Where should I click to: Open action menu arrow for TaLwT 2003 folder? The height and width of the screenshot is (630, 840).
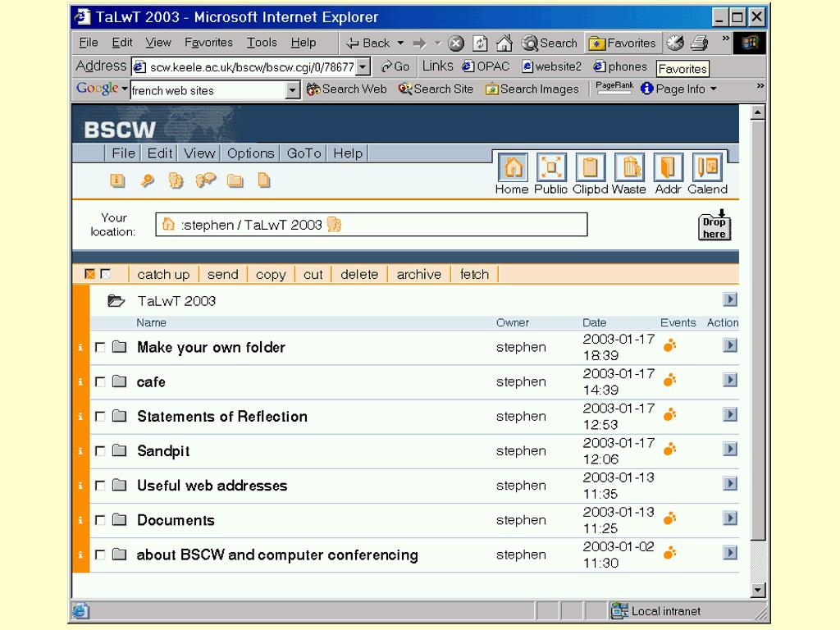pyautogui.click(x=729, y=299)
